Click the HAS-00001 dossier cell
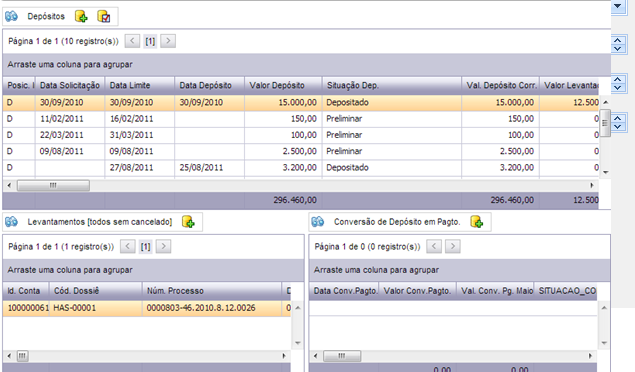Screen dimensions: 635x372 pos(96,308)
